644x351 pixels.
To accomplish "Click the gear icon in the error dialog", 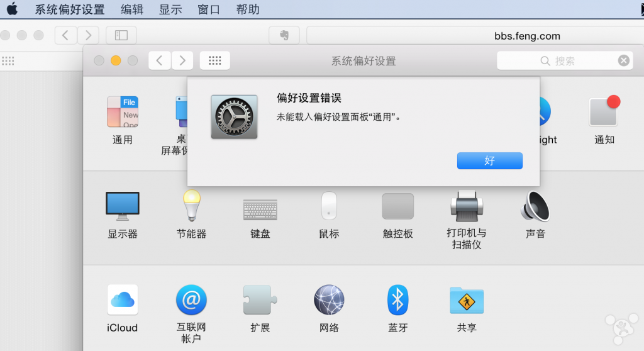I will click(234, 117).
